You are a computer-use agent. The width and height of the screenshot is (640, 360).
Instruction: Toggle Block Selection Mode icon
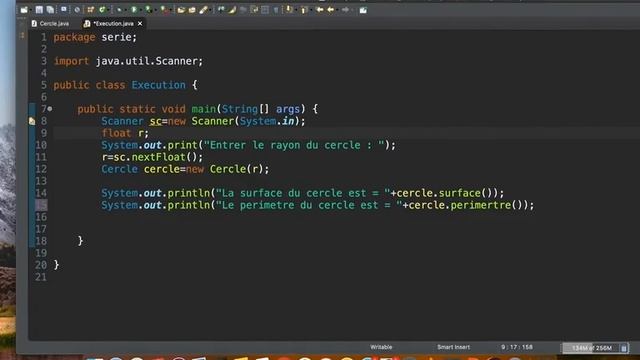[265, 10]
